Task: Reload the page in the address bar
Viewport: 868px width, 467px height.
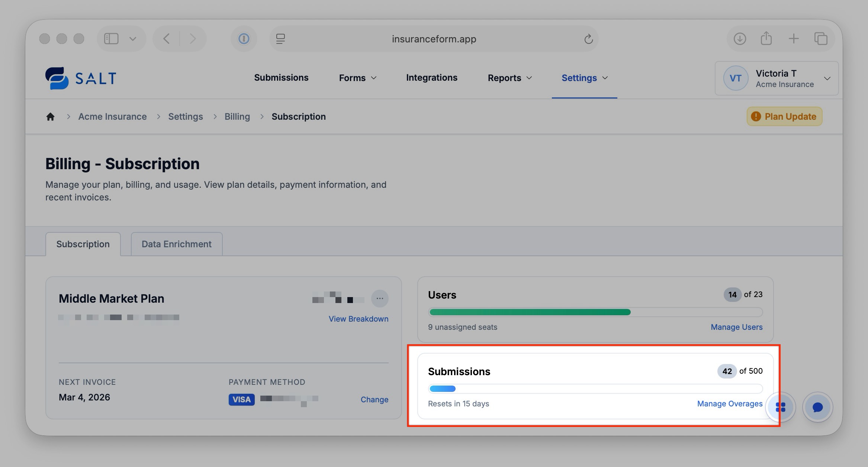Action: [x=588, y=39]
